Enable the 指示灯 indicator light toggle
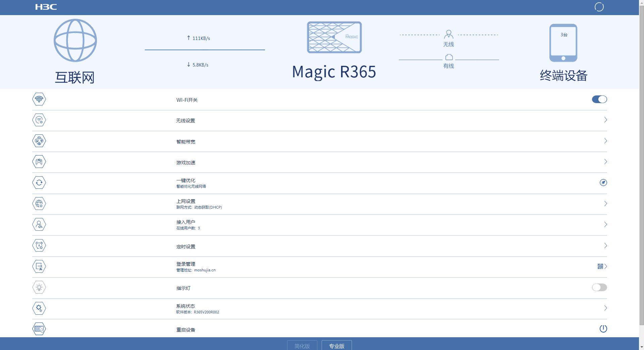This screenshot has height=350, width=644. tap(599, 287)
